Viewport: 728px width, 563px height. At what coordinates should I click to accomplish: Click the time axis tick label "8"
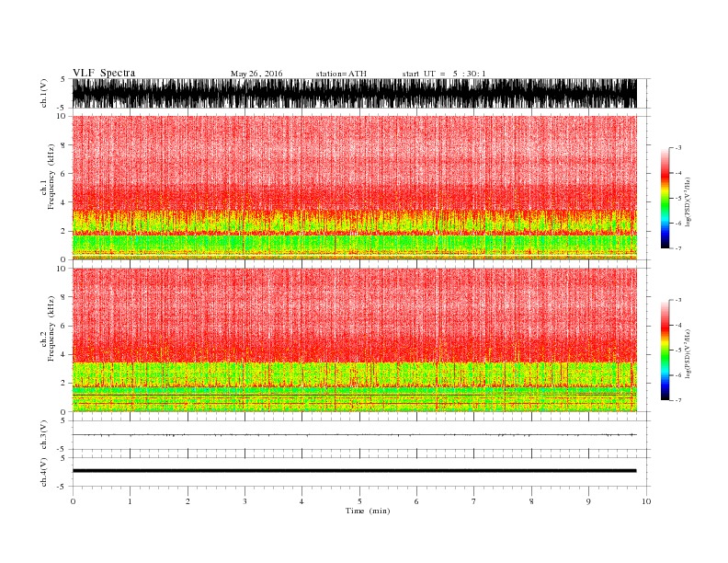[x=531, y=501]
